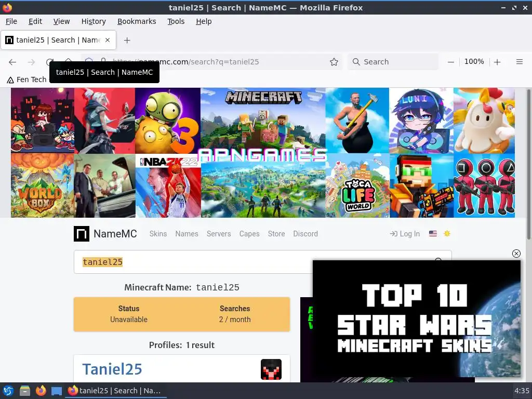Toggle the light/dark theme sun icon
The width and height of the screenshot is (532, 399).
click(447, 233)
